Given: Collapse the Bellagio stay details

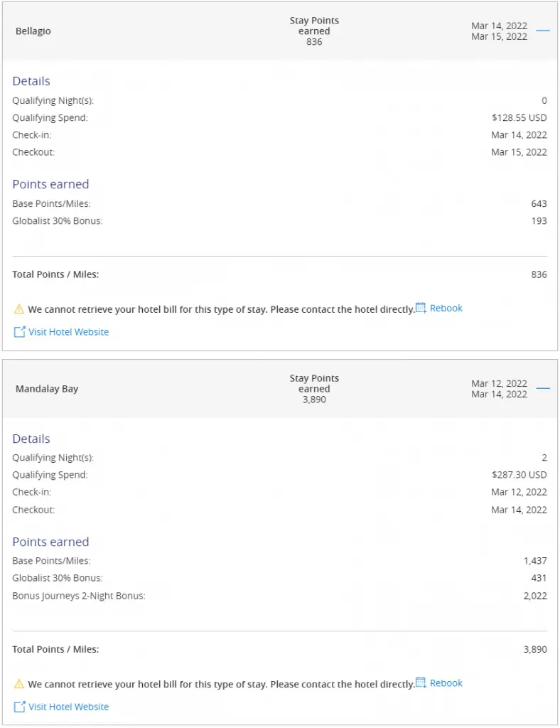Looking at the screenshot, I should 543,31.
